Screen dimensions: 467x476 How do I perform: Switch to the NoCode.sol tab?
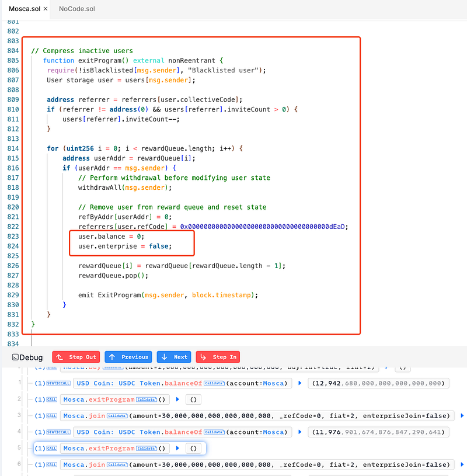click(x=76, y=9)
